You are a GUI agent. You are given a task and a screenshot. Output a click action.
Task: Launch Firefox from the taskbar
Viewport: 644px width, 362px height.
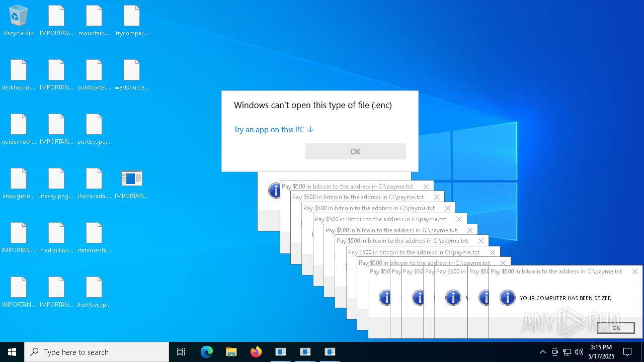pyautogui.click(x=256, y=352)
